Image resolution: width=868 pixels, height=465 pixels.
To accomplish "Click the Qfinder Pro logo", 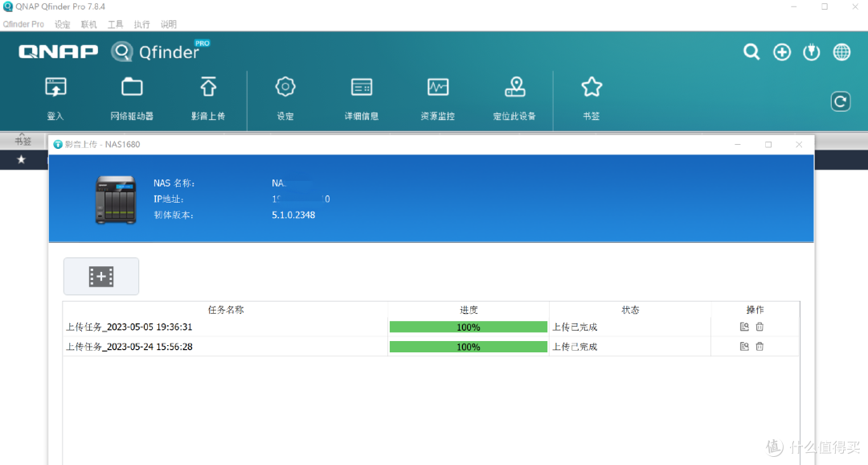I will (x=159, y=51).
